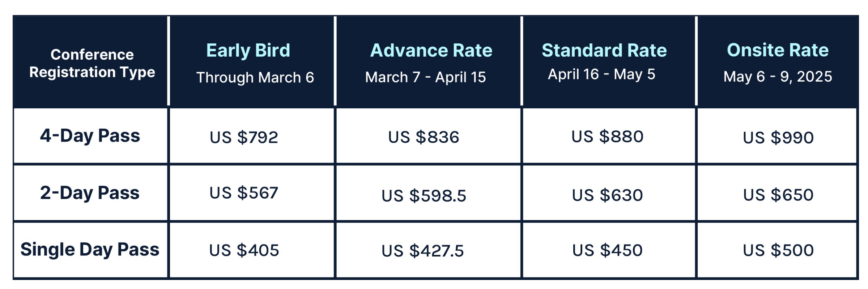Select the Single Day Pass label
Viewport: 868px width, 289px height.
[90, 250]
